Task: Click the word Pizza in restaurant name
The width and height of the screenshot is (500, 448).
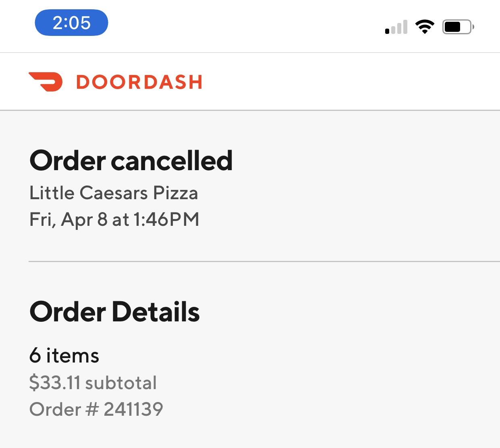Action: [176, 193]
